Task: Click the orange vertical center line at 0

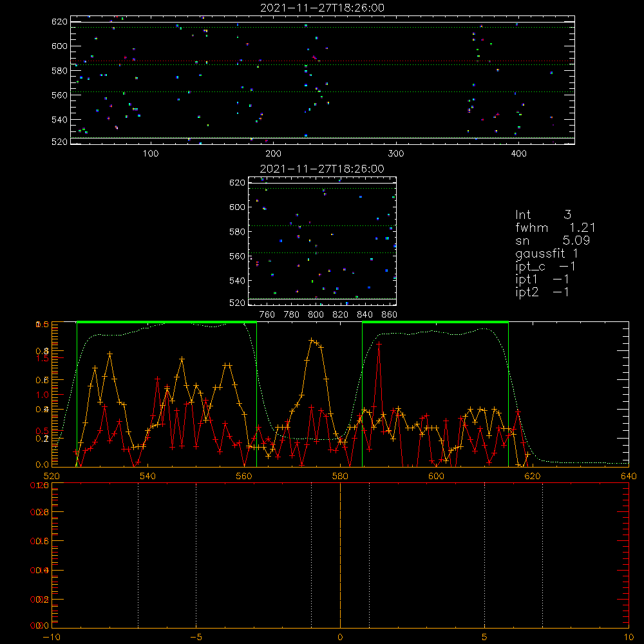Action: coord(340,555)
